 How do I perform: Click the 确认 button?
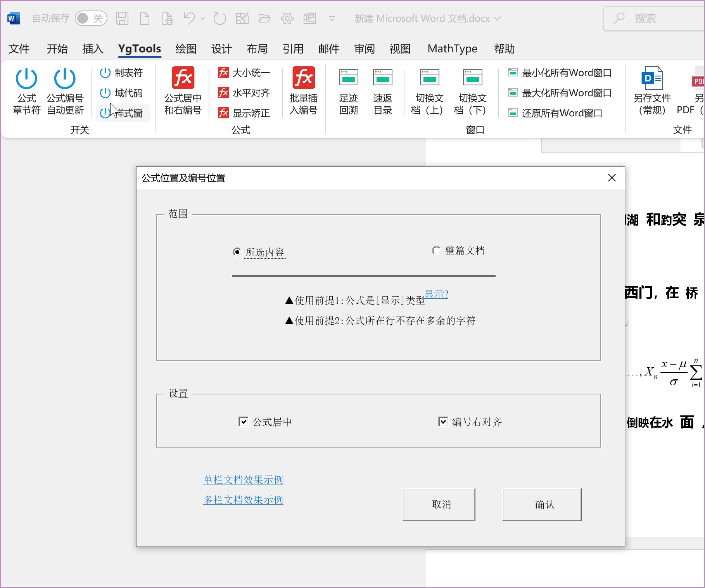542,505
